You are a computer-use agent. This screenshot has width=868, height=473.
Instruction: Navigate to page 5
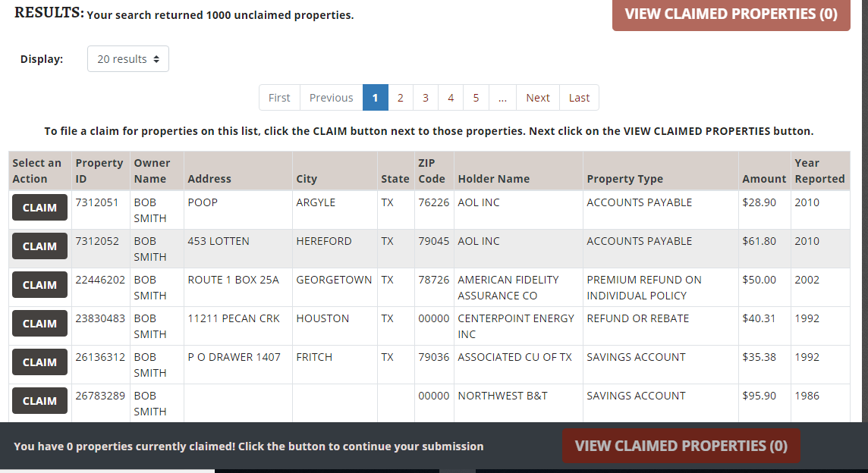(476, 97)
